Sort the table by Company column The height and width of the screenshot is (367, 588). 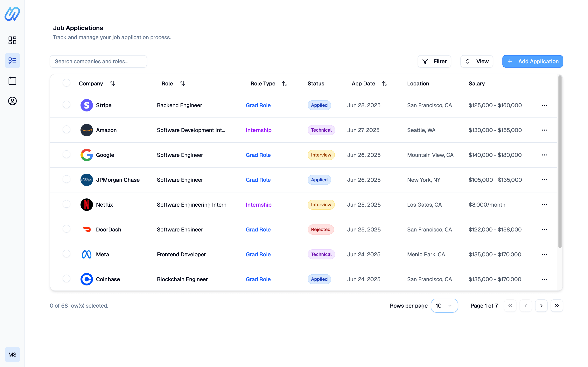pyautogui.click(x=112, y=83)
